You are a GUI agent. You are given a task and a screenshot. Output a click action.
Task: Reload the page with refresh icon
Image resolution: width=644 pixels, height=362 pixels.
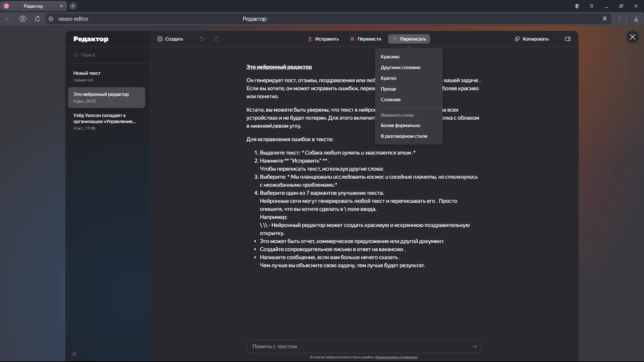click(x=38, y=19)
